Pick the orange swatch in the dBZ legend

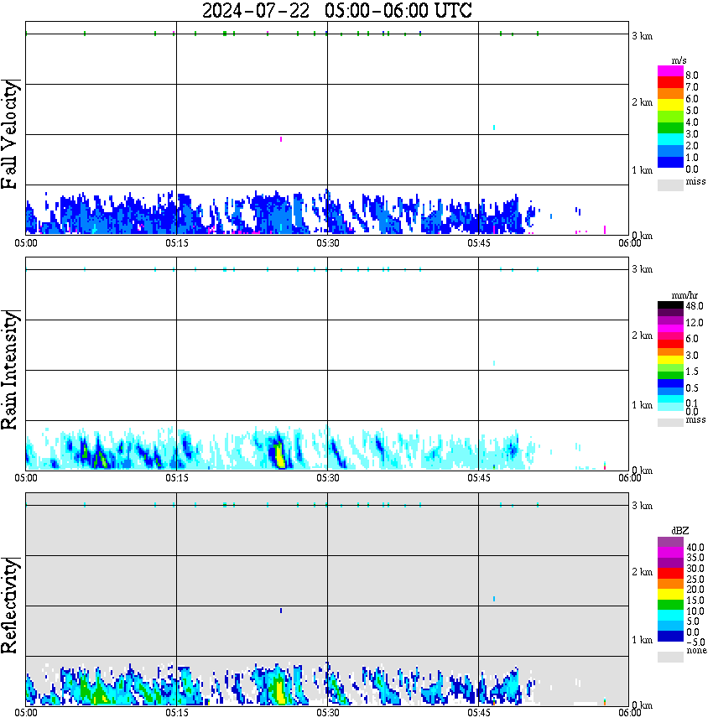click(670, 584)
